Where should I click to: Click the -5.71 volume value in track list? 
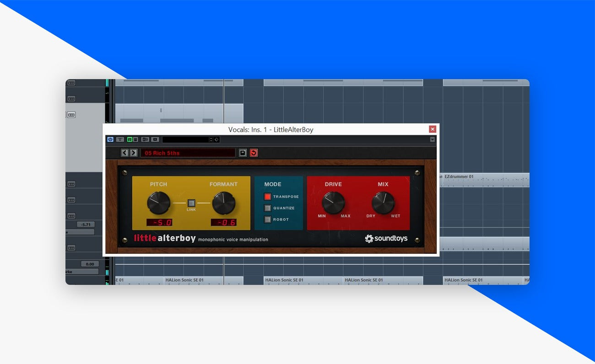(85, 225)
